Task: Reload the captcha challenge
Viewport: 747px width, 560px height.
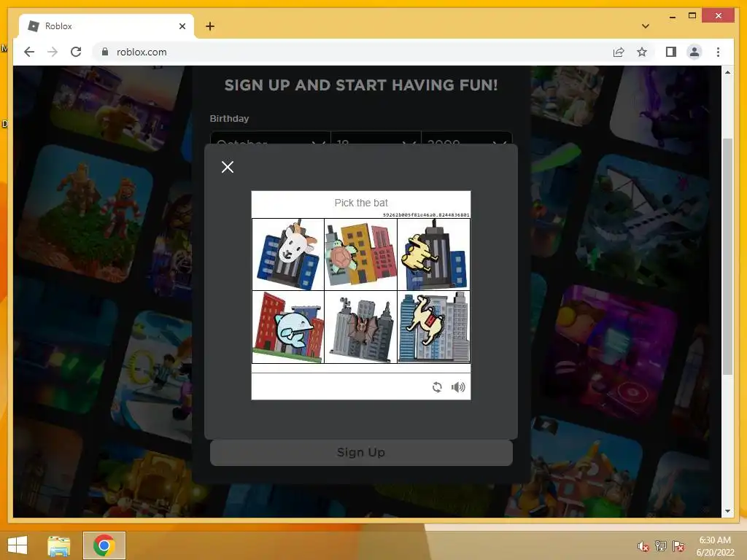Action: [437, 387]
